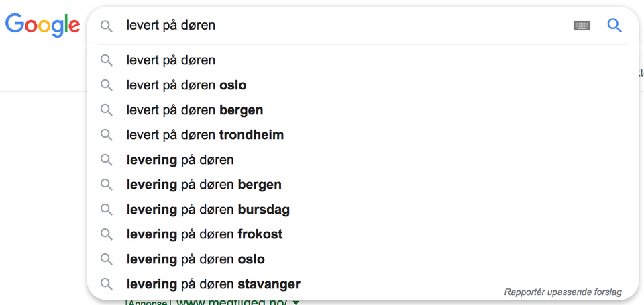Click the blue search magnifier button
Image resolution: width=644 pixels, height=305 pixels.
point(614,26)
